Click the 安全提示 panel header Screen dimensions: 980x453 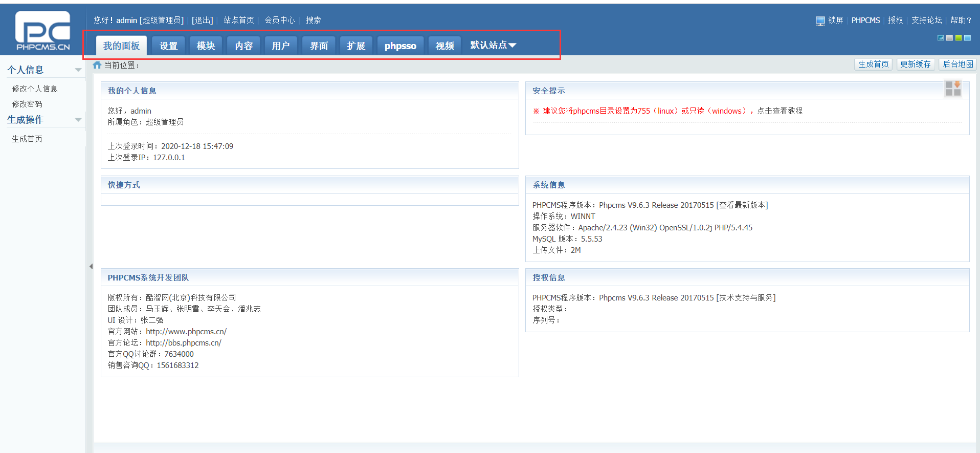747,91
